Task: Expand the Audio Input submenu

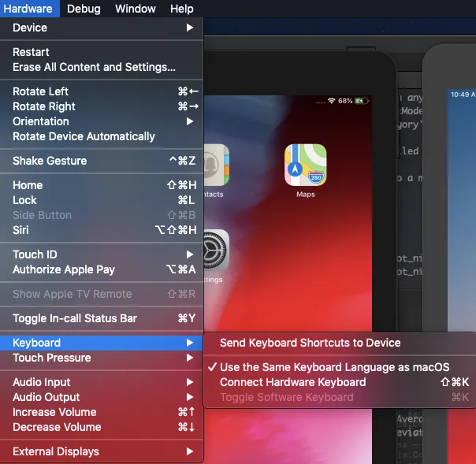Action: coord(102,382)
